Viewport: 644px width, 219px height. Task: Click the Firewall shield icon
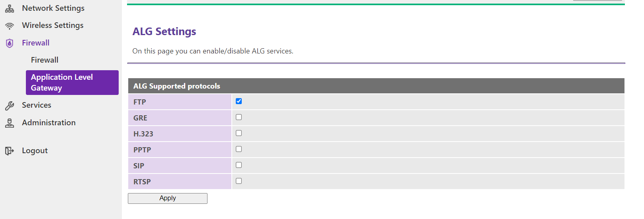tap(10, 43)
